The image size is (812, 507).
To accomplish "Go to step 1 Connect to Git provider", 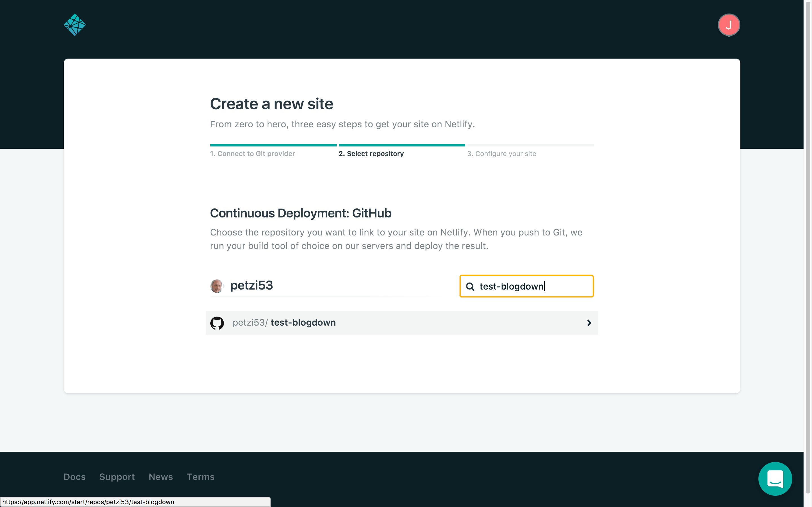I will point(252,154).
